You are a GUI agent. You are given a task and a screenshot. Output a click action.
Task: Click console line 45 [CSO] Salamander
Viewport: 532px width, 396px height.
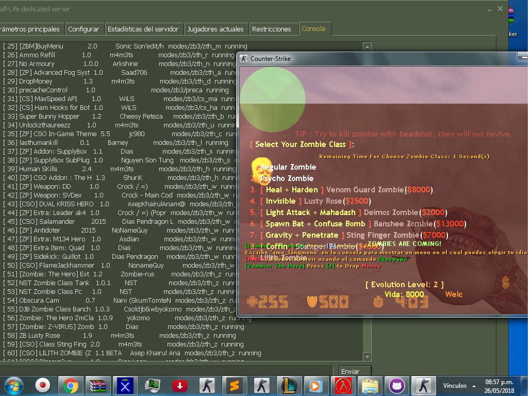coord(119,222)
